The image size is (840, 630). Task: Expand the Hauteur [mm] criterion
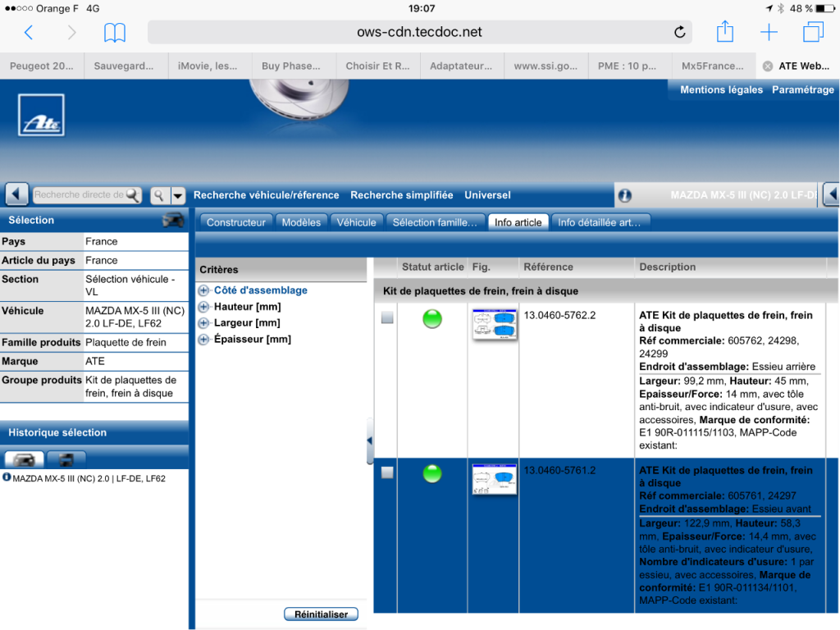pos(203,307)
